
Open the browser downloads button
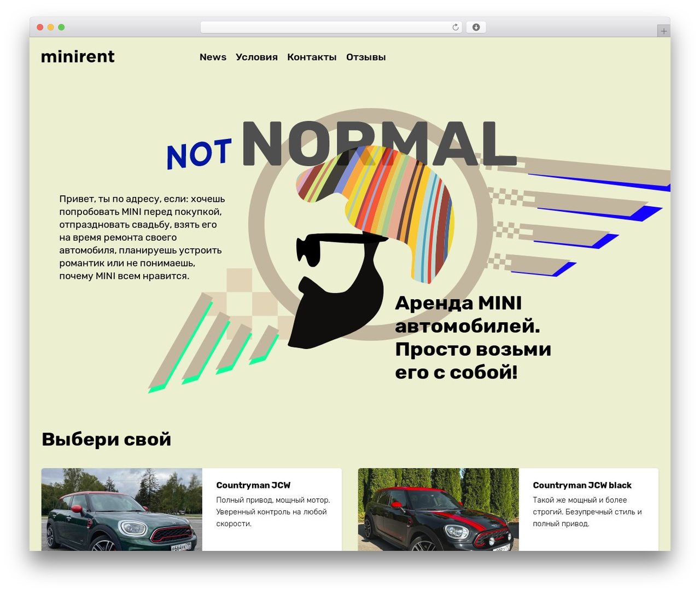click(476, 27)
